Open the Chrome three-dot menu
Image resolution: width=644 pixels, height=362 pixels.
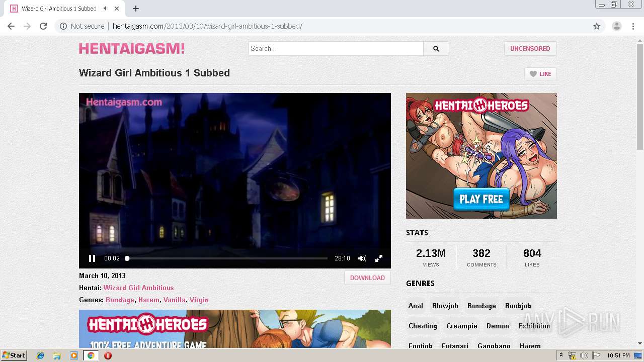point(633,26)
